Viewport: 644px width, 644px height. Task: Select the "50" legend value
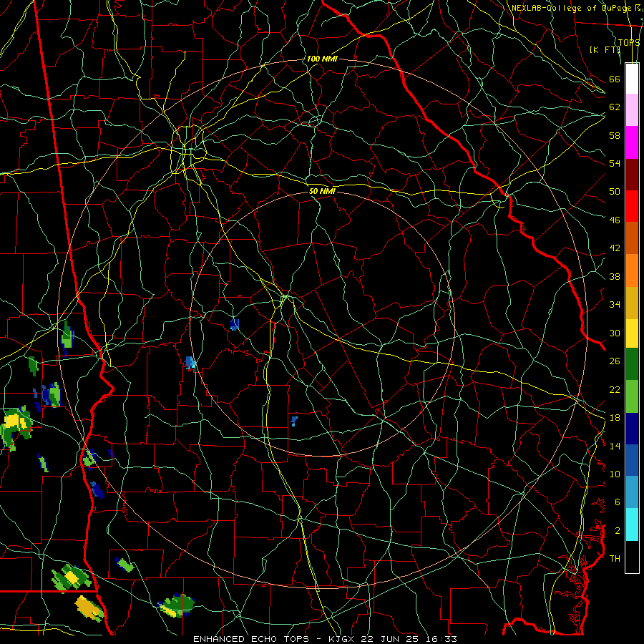point(615,192)
